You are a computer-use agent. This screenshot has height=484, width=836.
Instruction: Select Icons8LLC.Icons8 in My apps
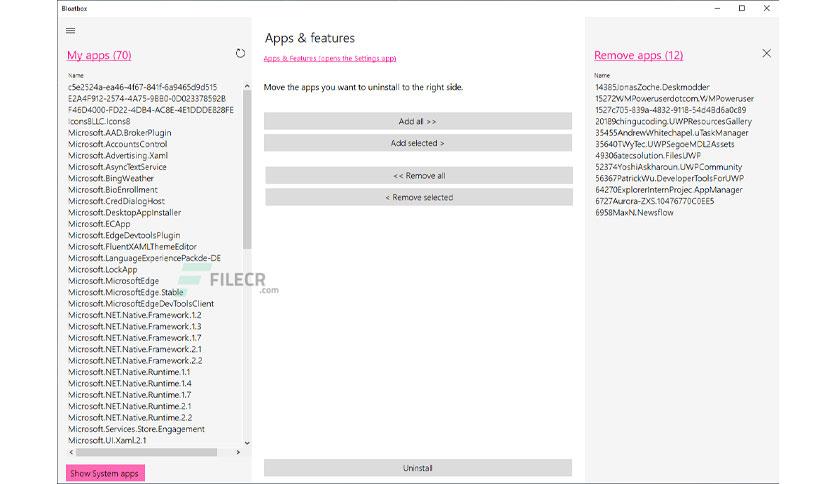coord(99,122)
